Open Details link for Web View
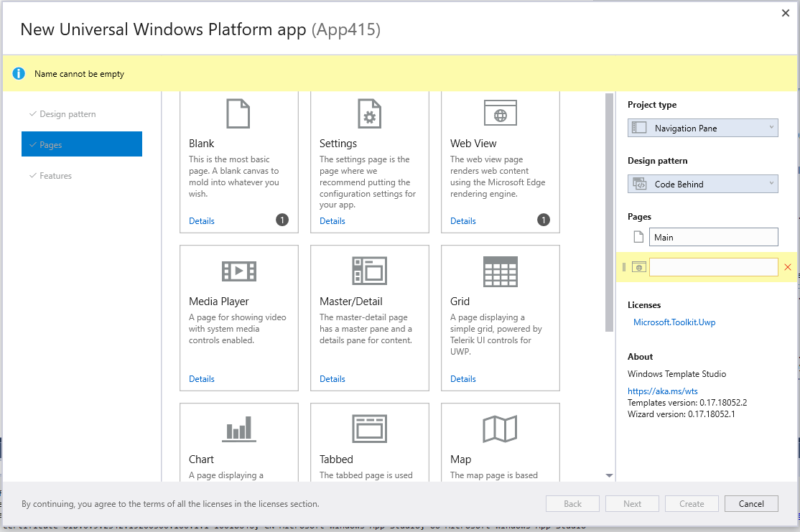Screen dimensions: 800x532 click(x=462, y=221)
